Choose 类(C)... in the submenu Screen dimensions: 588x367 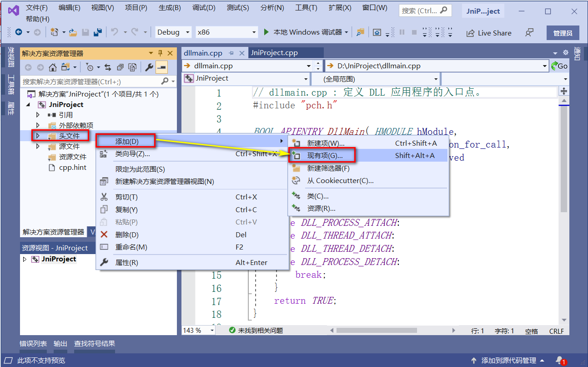368,196
